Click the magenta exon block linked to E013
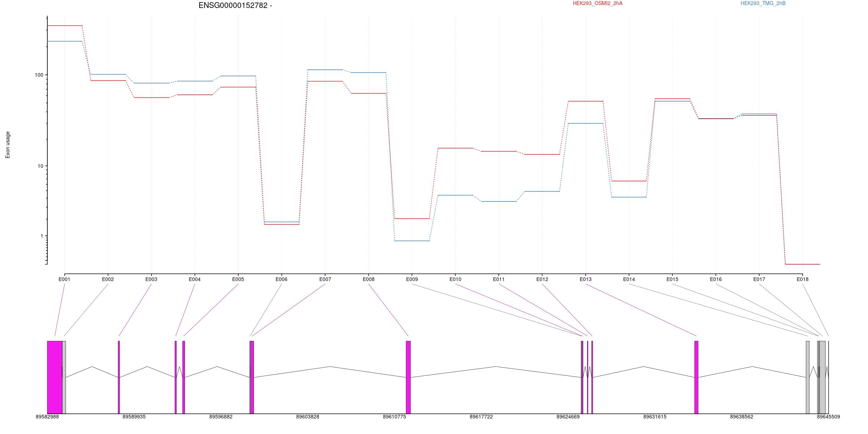 (x=697, y=377)
